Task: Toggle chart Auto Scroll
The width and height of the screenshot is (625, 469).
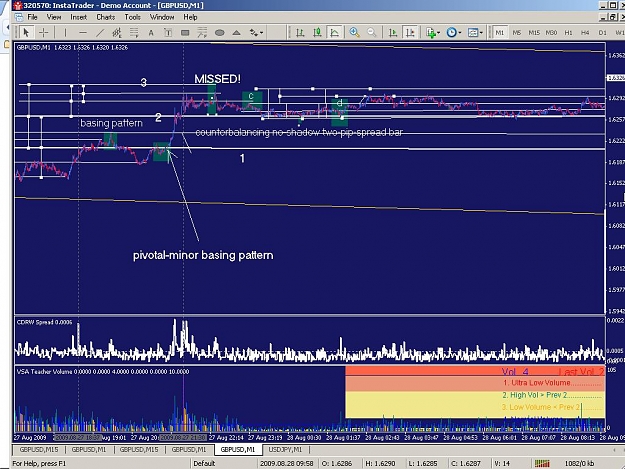Action: tap(393, 33)
